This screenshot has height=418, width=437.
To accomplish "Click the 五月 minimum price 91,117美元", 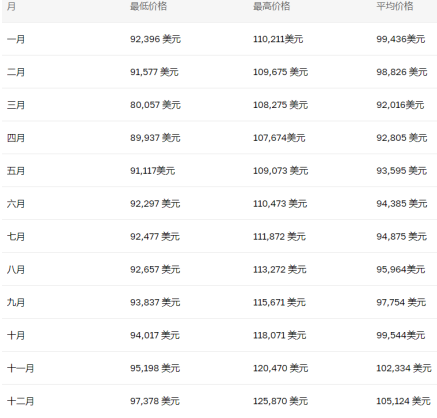I will 152,171.
